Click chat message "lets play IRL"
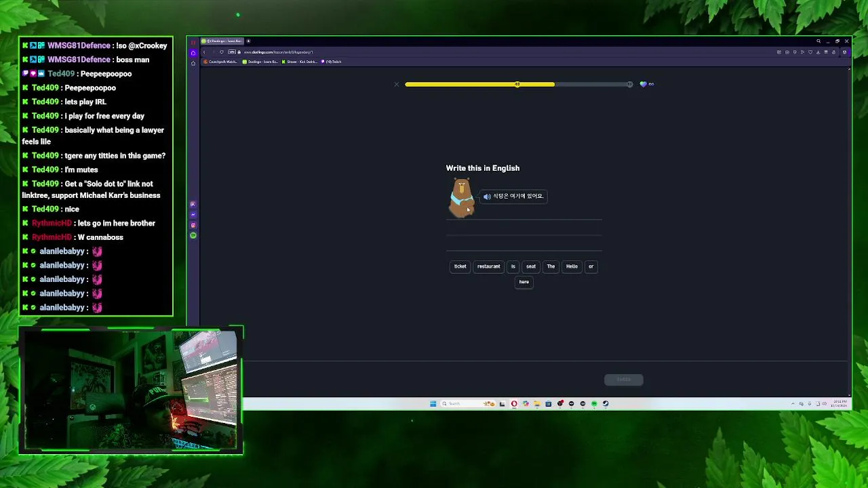 point(85,102)
